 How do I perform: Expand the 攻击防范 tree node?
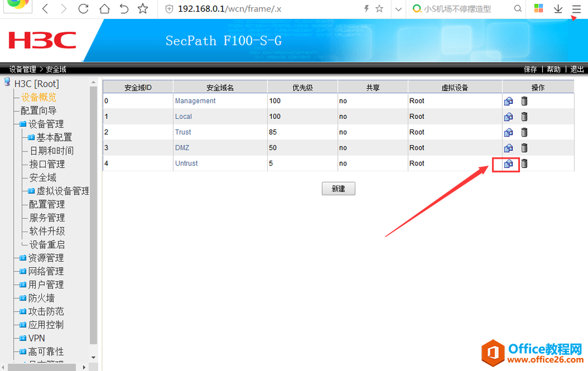[x=23, y=312]
